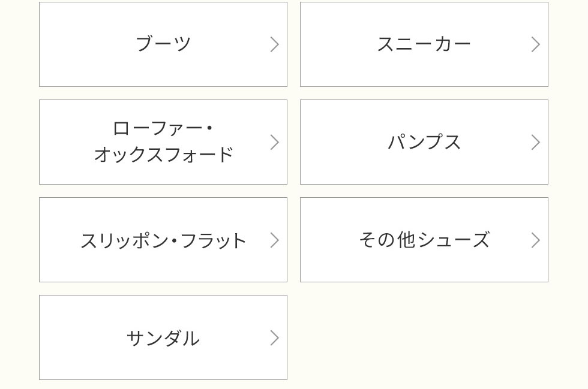Select the サンダル category text
The height and width of the screenshot is (389, 588).
click(x=163, y=338)
